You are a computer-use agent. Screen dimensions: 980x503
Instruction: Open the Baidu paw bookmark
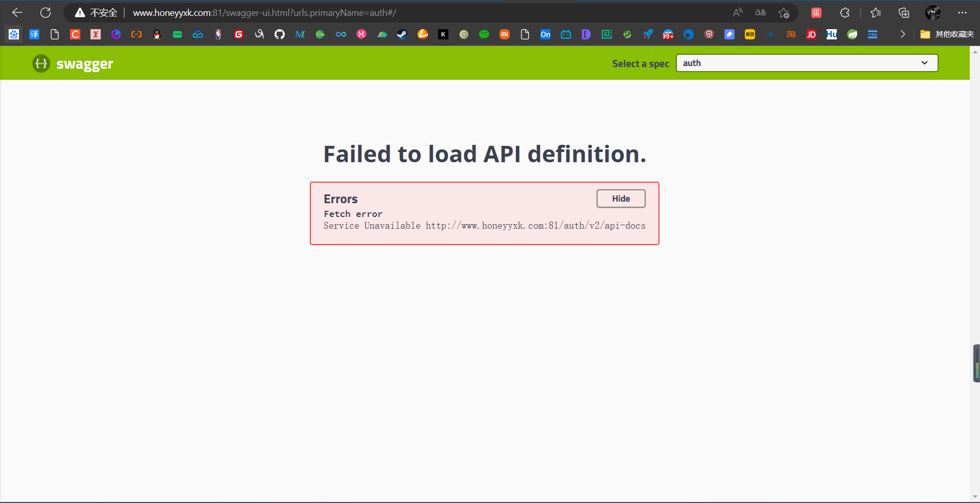click(x=14, y=34)
